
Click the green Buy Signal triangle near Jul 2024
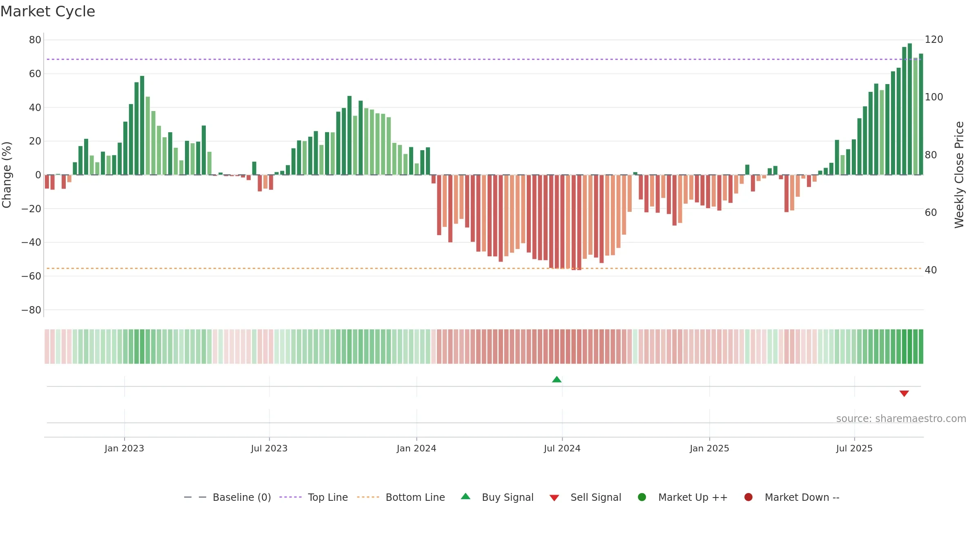557,380
